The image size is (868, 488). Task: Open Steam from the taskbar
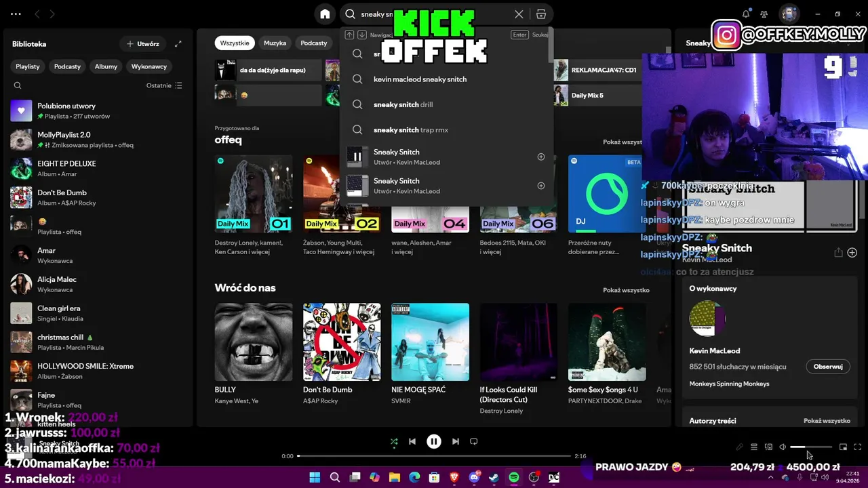pyautogui.click(x=494, y=478)
